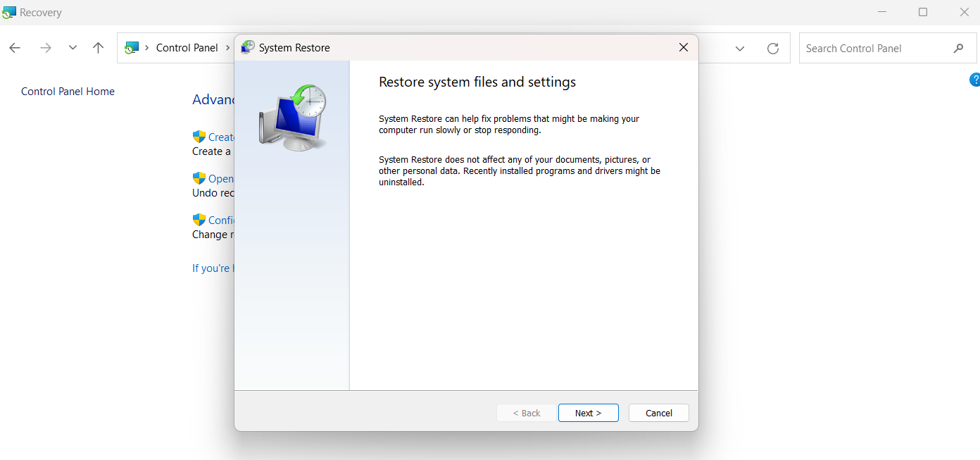Click the shield icon beside Create
The height and width of the screenshot is (460, 980).
(x=199, y=137)
